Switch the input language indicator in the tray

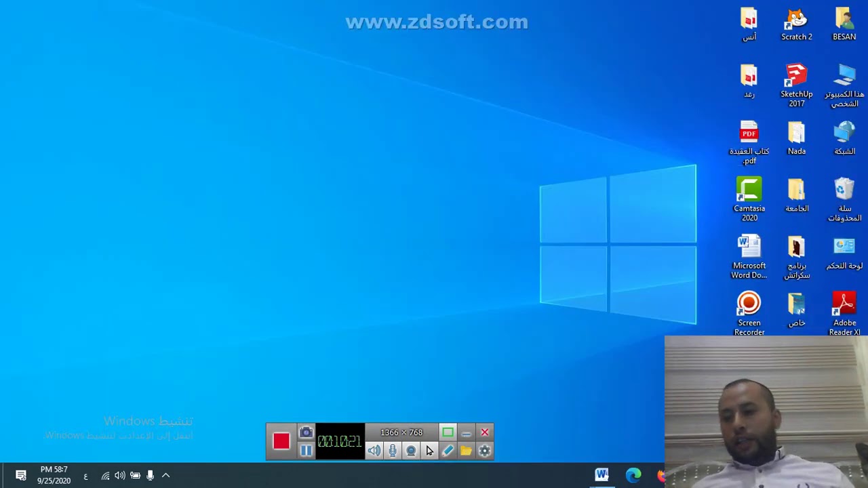pos(85,476)
